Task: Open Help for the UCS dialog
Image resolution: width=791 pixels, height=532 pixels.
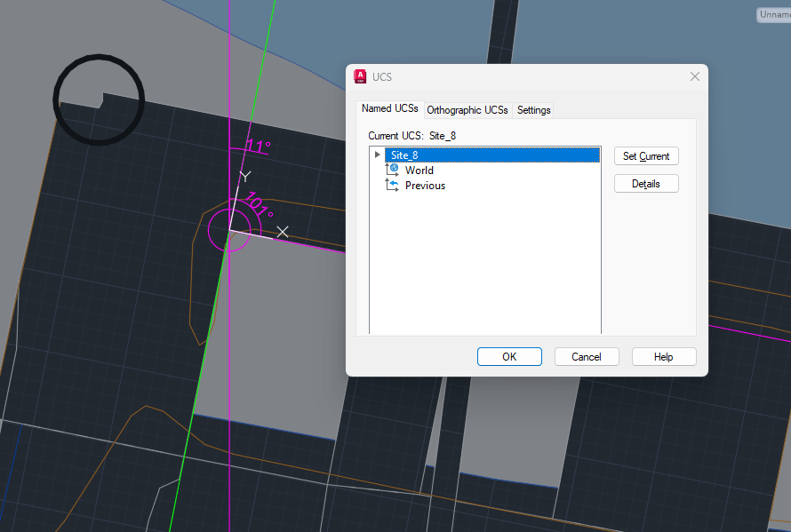Action: pos(664,356)
